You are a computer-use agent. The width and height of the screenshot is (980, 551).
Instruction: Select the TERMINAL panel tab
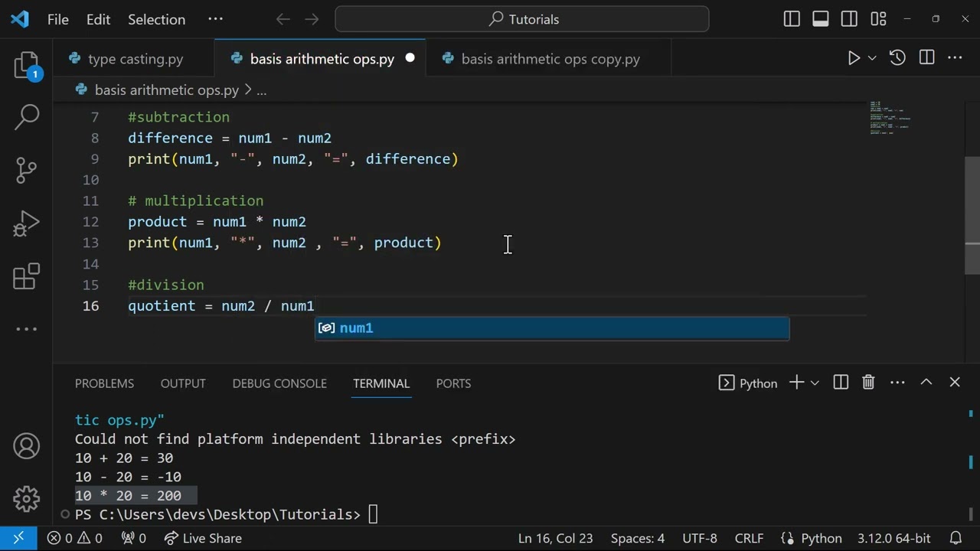[381, 383]
